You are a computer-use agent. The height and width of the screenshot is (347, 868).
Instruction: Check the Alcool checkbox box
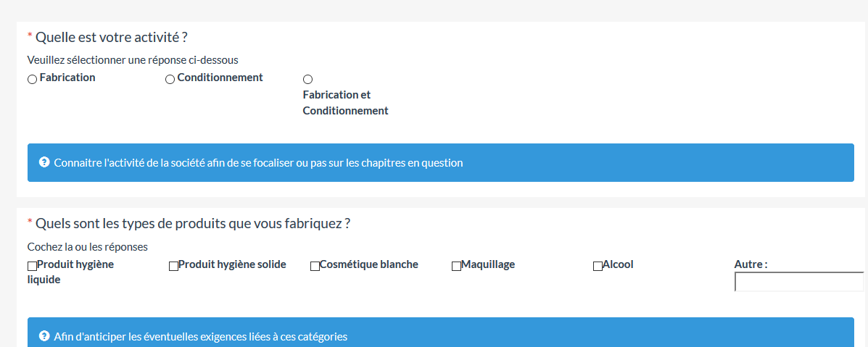click(598, 266)
